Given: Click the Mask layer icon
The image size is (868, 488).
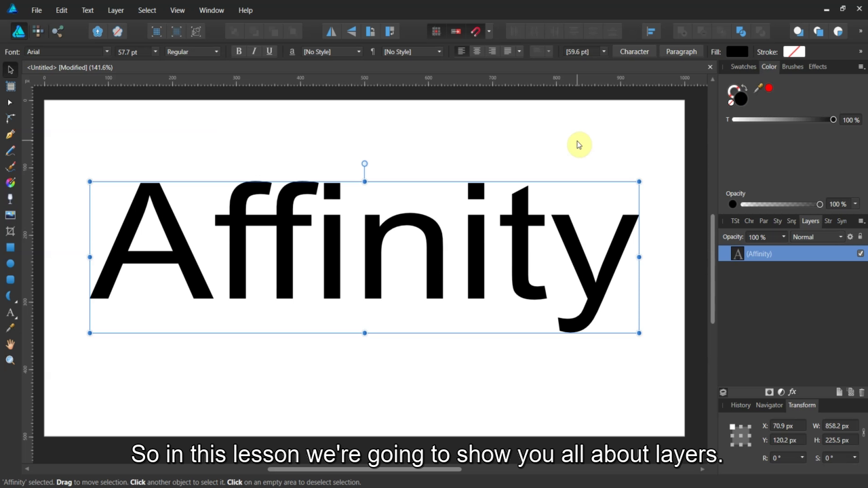Looking at the screenshot, I should coord(769,392).
